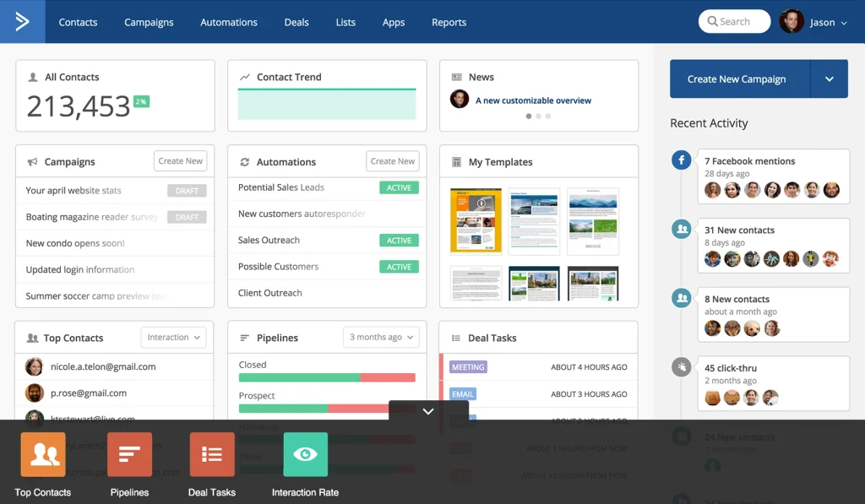Click the Interaction Rate eye icon
This screenshot has width=865, height=504.
click(x=306, y=454)
